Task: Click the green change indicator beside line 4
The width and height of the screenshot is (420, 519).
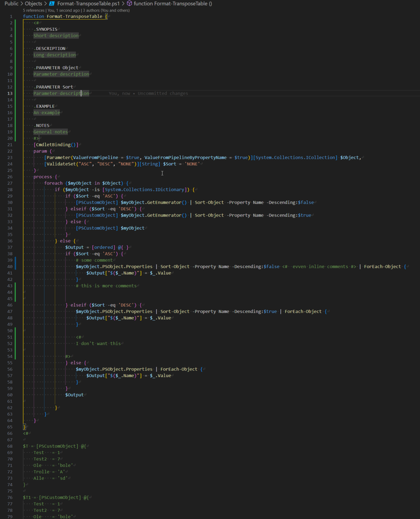Action: click(16, 35)
